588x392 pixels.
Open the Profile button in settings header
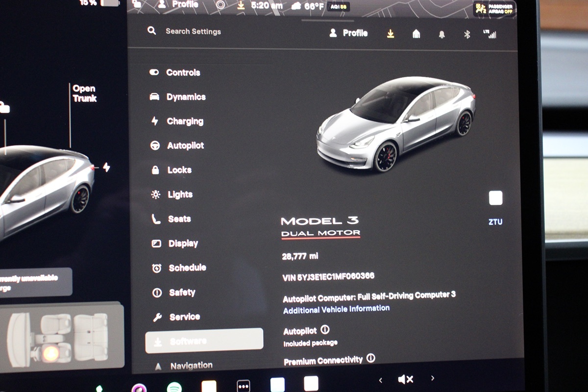[x=348, y=33]
